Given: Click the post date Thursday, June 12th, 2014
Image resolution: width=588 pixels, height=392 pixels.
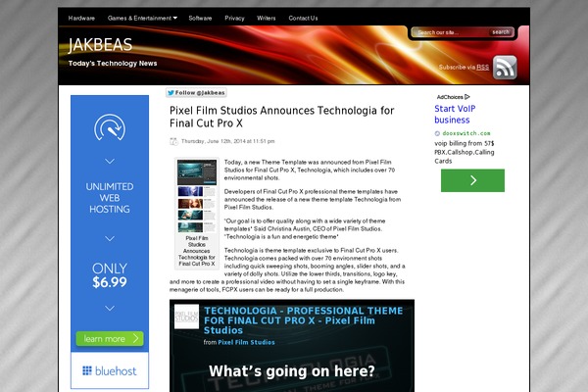Looking at the screenshot, I should [x=227, y=141].
